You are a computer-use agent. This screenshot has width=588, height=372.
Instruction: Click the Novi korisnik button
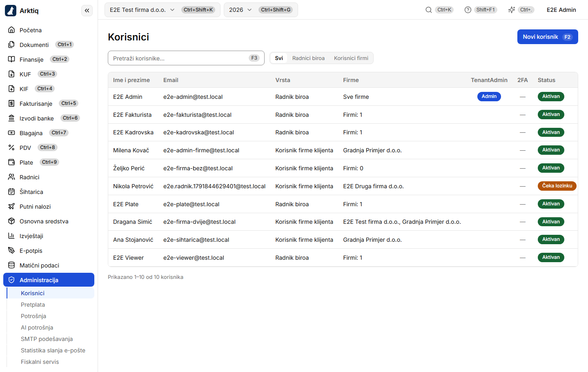point(548,37)
